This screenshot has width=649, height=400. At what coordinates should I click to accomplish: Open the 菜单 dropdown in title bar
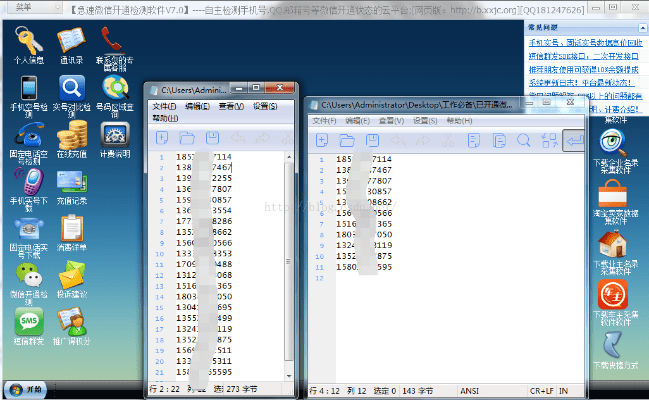22,8
